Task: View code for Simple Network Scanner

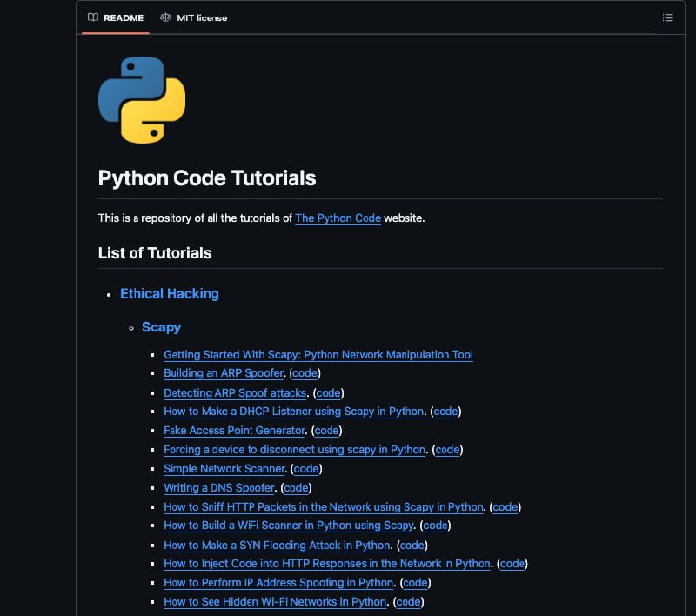Action: (306, 468)
